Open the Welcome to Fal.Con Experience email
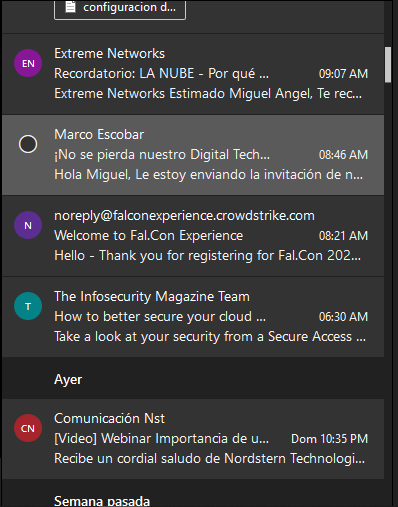 tap(193, 236)
